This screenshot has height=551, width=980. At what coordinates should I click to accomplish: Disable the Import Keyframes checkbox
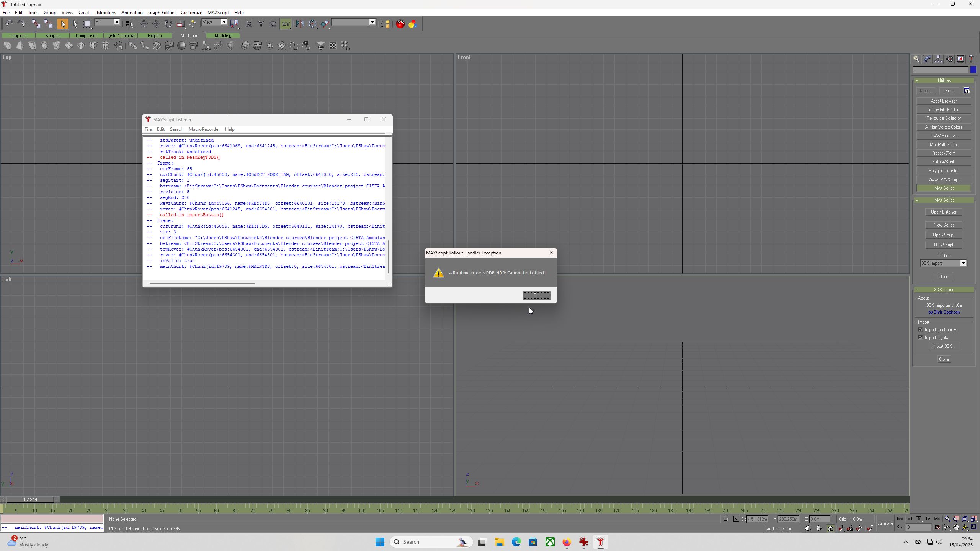click(x=921, y=329)
